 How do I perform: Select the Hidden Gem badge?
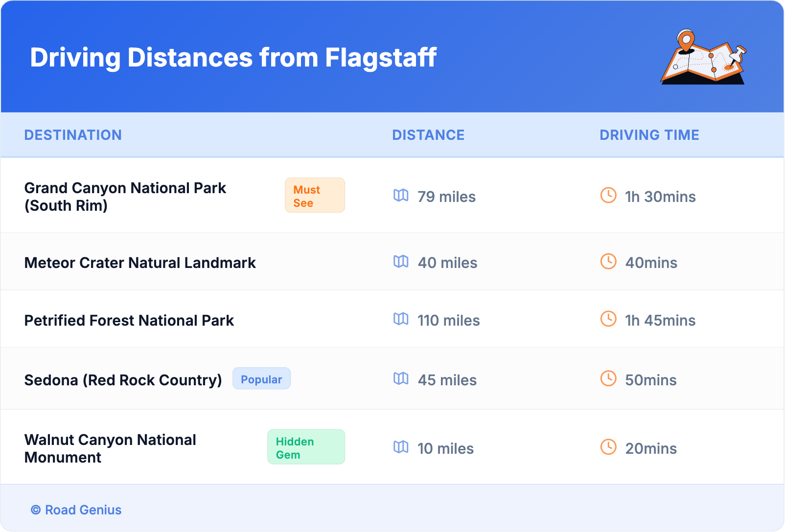306,447
